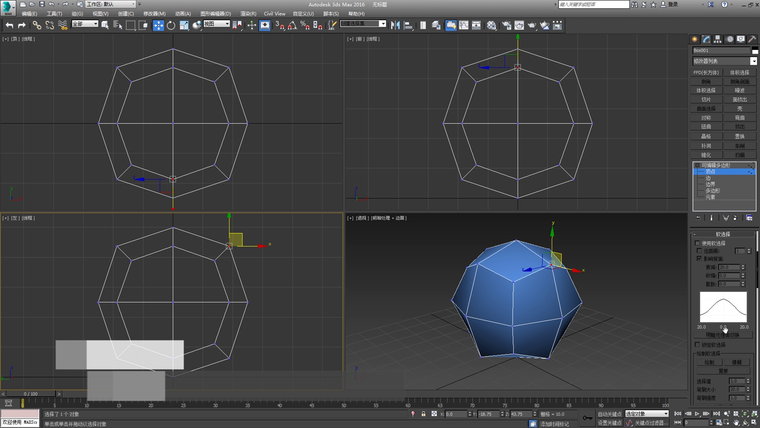
Task: Click the FFD(长方体) modifier button
Action: [706, 72]
